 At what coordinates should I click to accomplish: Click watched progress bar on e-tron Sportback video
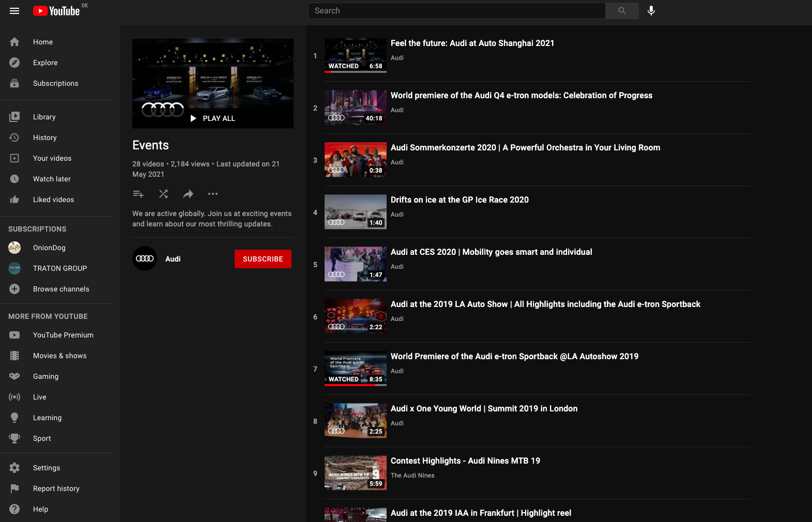[356, 385]
